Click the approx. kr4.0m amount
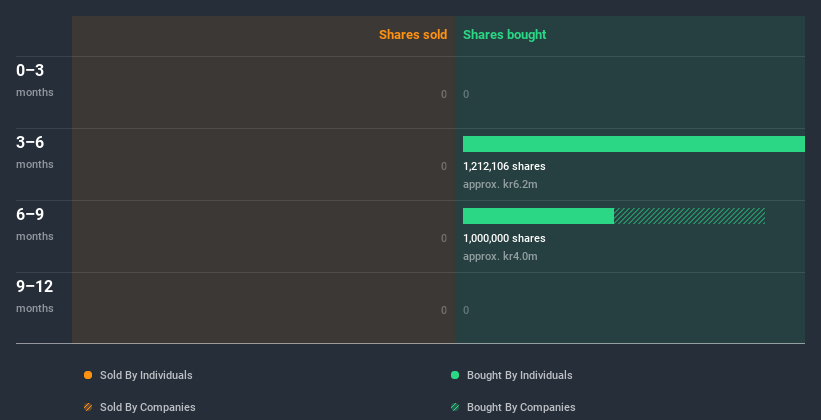The width and height of the screenshot is (821, 420). click(x=500, y=256)
